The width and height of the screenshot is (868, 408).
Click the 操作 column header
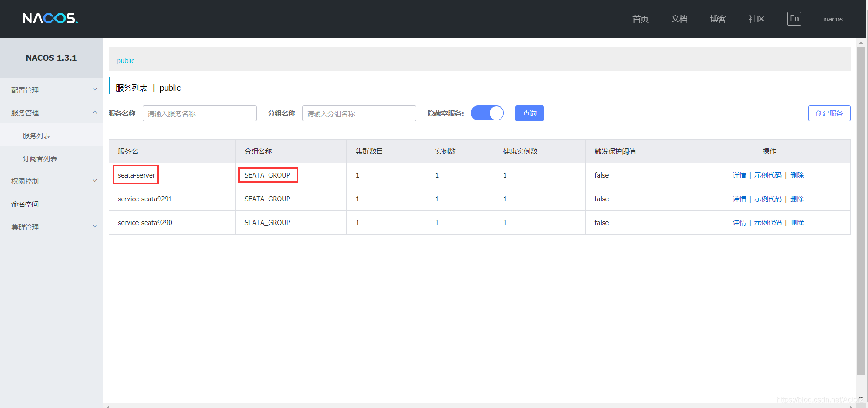pos(770,151)
